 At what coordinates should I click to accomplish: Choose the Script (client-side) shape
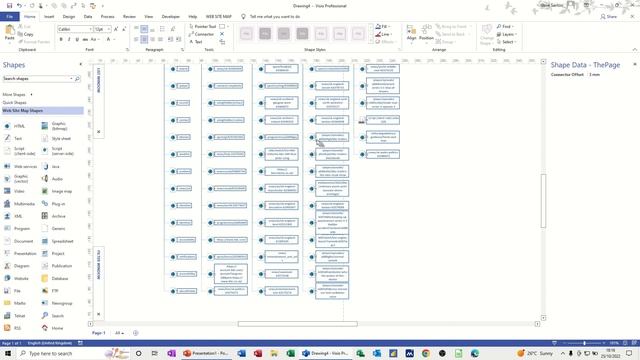[19, 151]
